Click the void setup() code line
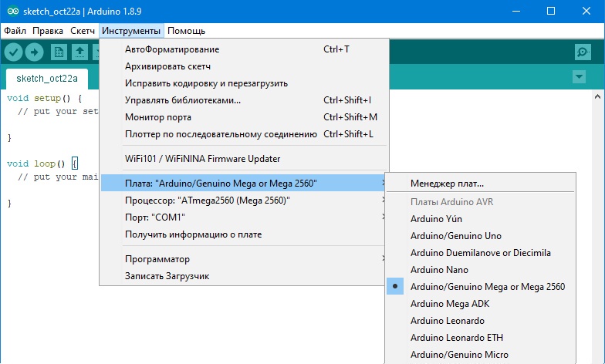 pyautogui.click(x=45, y=99)
